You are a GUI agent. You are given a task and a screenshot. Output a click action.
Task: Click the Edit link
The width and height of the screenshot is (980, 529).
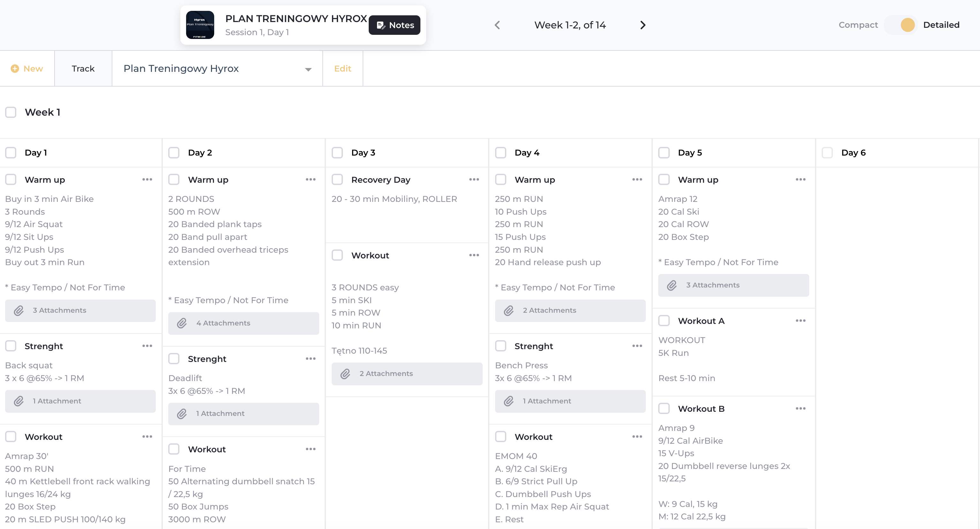click(343, 68)
